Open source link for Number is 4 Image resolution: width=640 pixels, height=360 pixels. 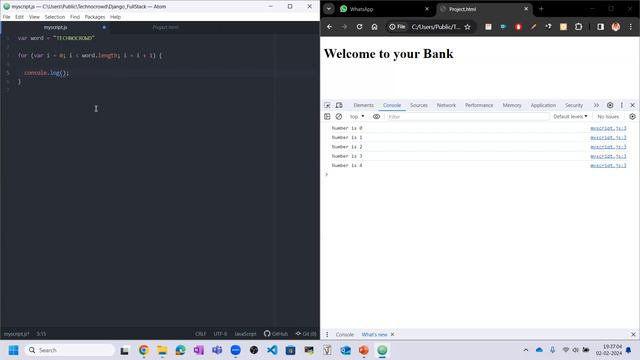pyautogui.click(x=608, y=166)
